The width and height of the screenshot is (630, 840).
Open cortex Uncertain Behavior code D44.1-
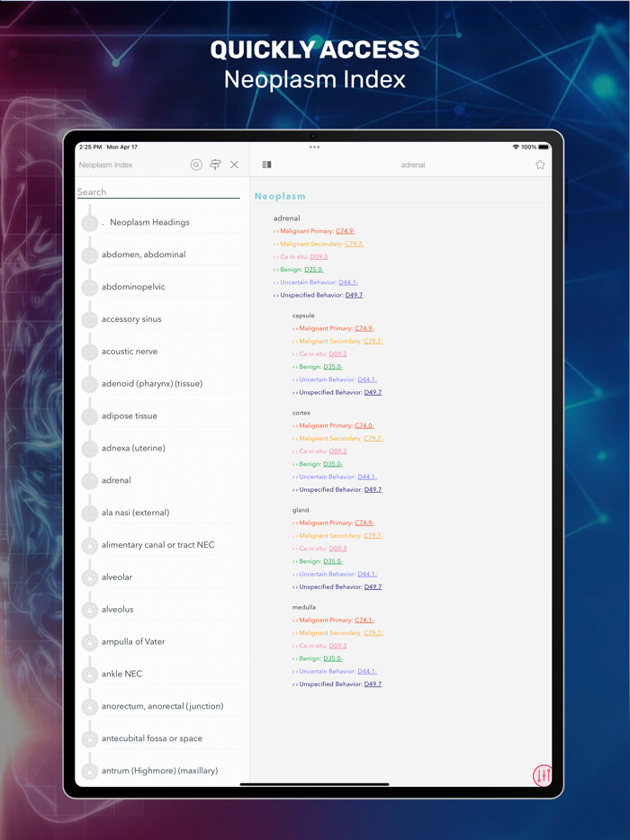coord(367,478)
